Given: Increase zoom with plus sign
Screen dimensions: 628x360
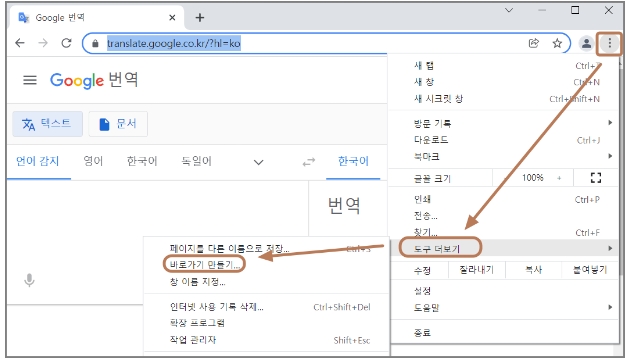Looking at the screenshot, I should pyautogui.click(x=559, y=178).
